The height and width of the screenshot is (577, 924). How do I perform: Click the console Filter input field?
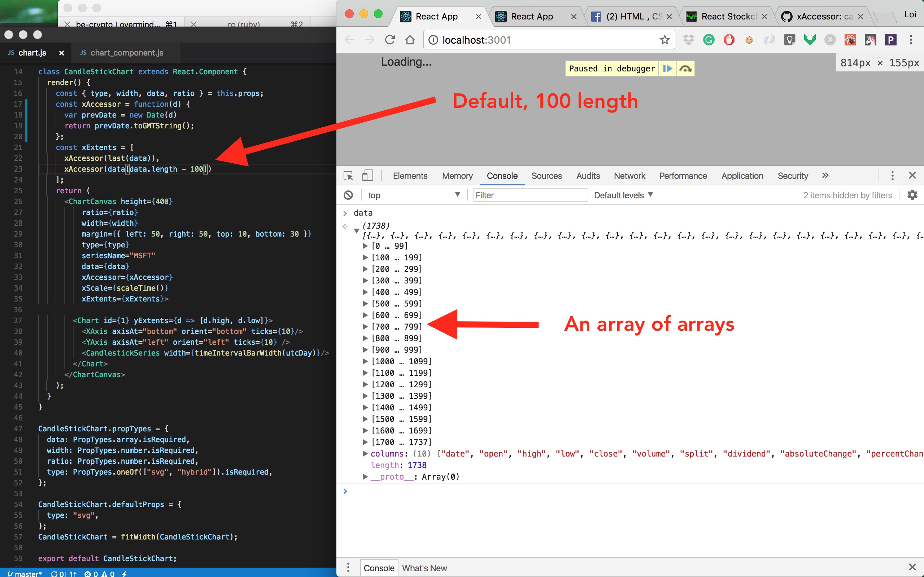pos(530,195)
